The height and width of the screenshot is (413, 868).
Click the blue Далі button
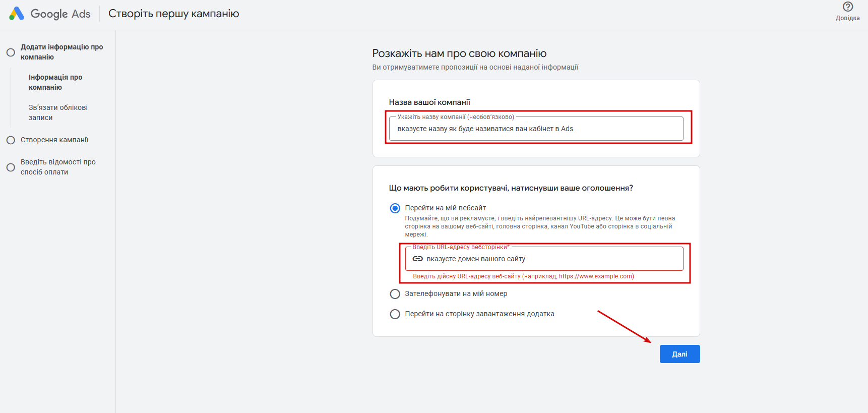[x=679, y=354]
